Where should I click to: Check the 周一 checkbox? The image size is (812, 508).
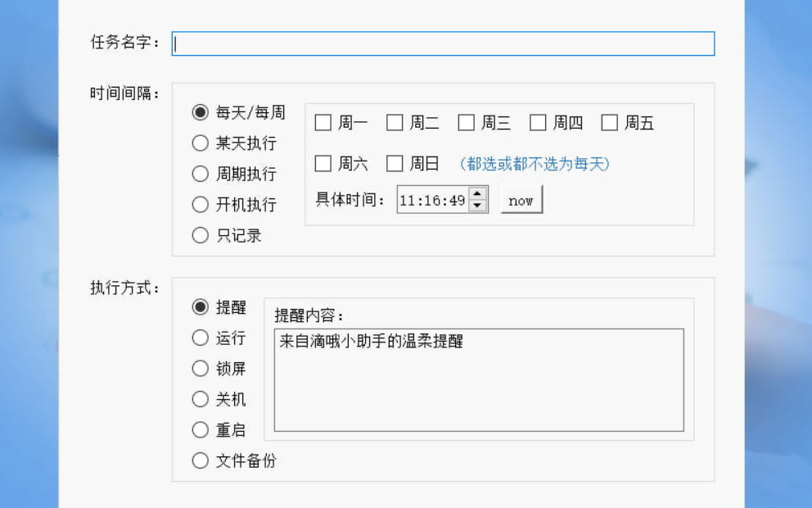tap(323, 123)
